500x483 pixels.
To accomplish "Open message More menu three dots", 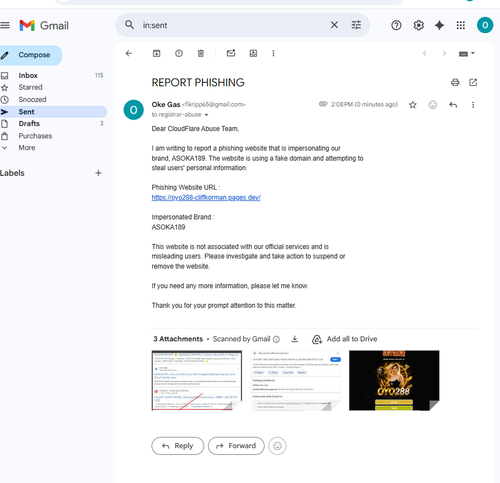I will 473,105.
